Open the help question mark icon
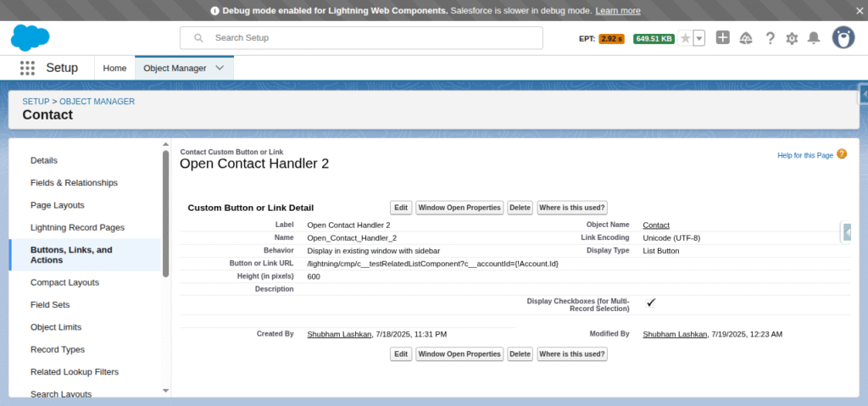868x406 pixels. [770, 38]
